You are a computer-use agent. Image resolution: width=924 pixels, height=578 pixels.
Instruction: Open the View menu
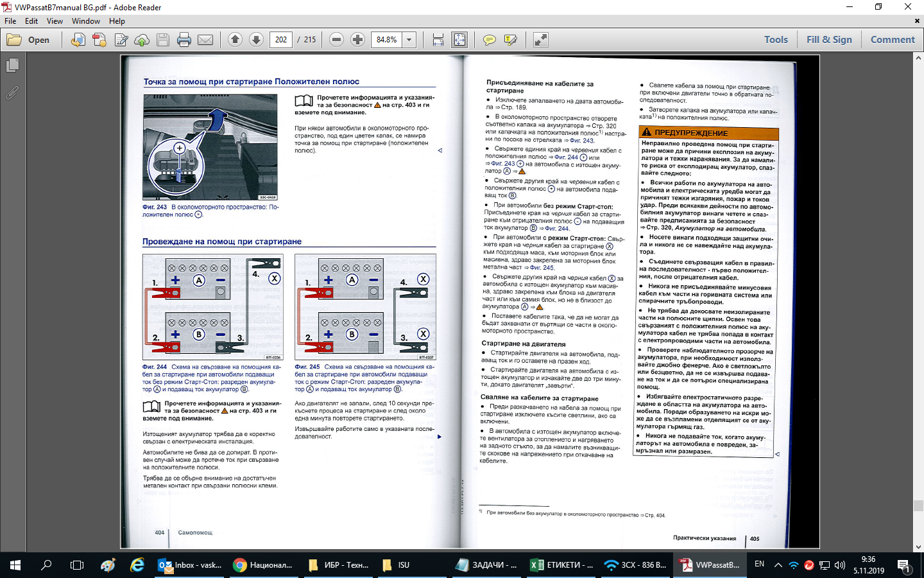[x=55, y=21]
